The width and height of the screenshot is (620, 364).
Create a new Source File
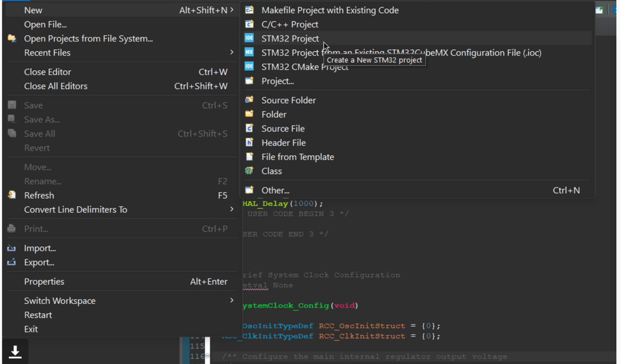point(417,128)
